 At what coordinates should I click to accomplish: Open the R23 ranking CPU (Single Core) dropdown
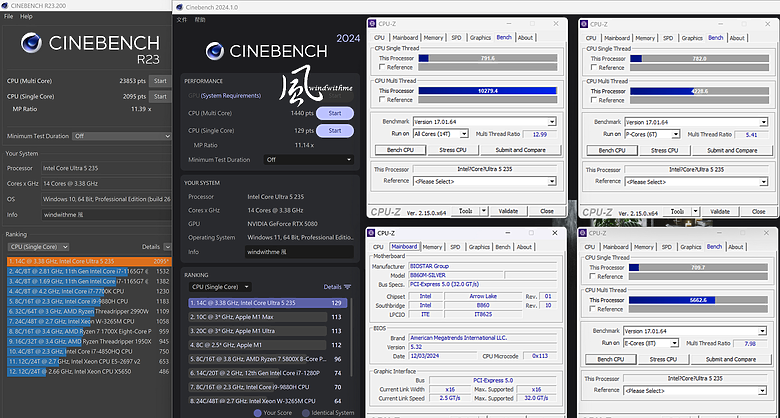click(x=38, y=247)
